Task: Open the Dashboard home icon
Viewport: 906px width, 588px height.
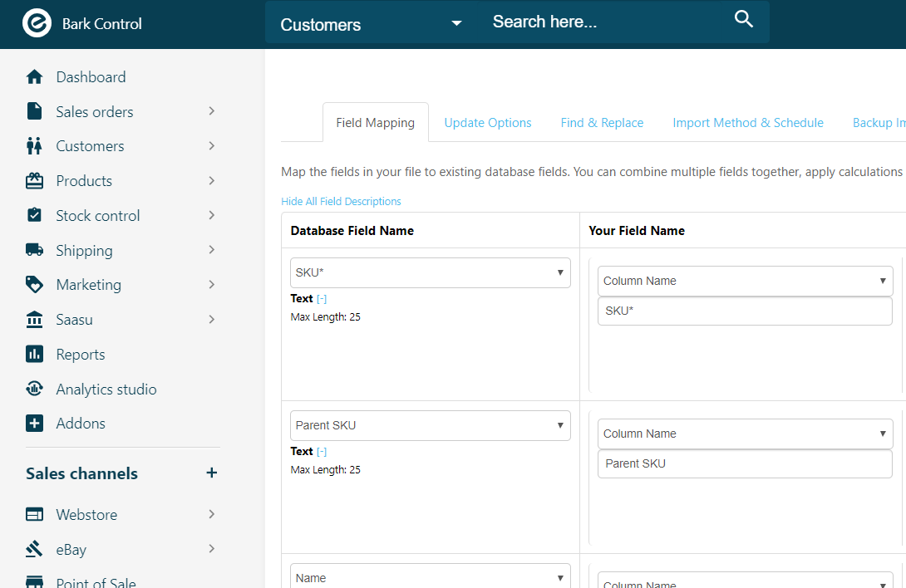Action: 35,76
